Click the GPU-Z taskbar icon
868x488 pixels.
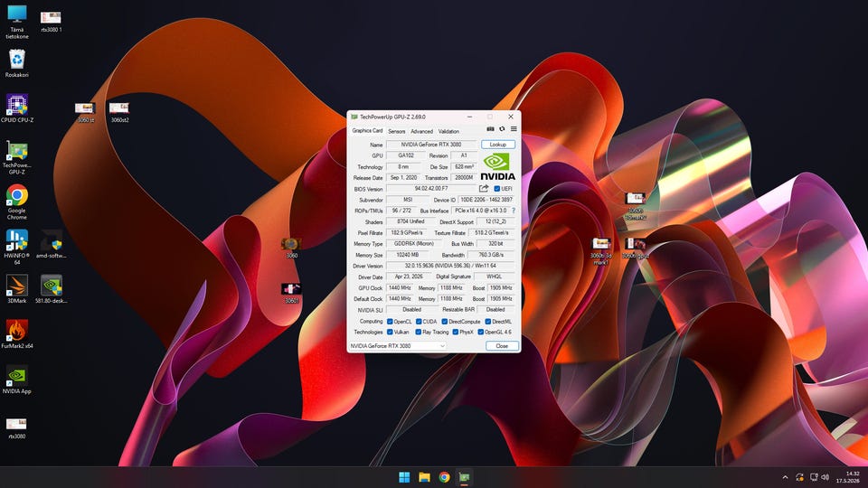464,477
